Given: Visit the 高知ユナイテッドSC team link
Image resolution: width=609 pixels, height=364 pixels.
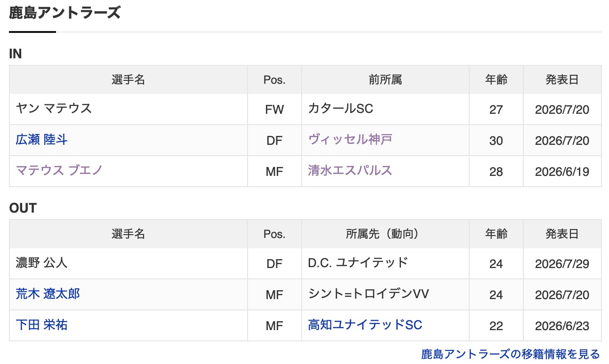Looking at the screenshot, I should (x=365, y=324).
